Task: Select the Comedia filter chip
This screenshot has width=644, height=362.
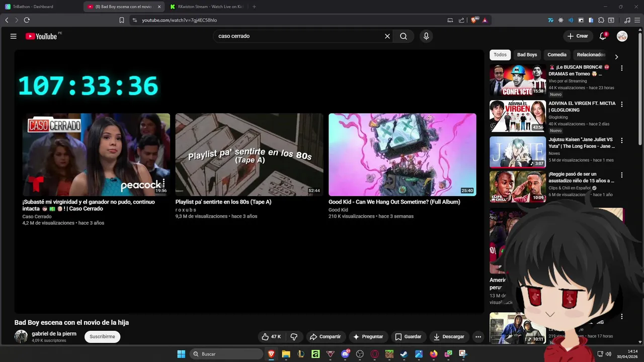Action: 557,55
